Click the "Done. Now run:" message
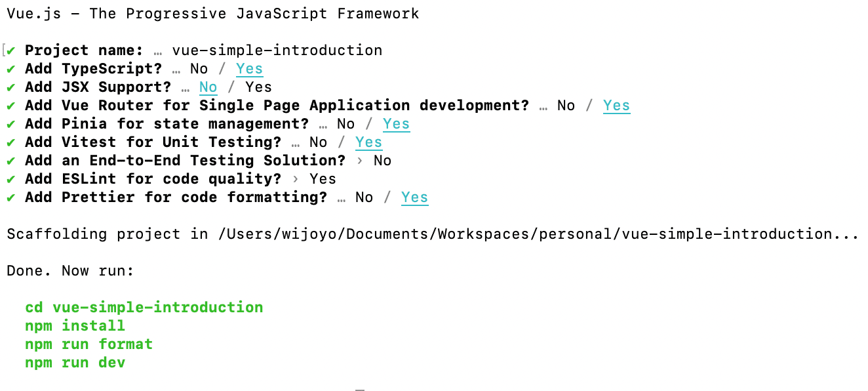The height and width of the screenshot is (391, 868). (x=70, y=271)
